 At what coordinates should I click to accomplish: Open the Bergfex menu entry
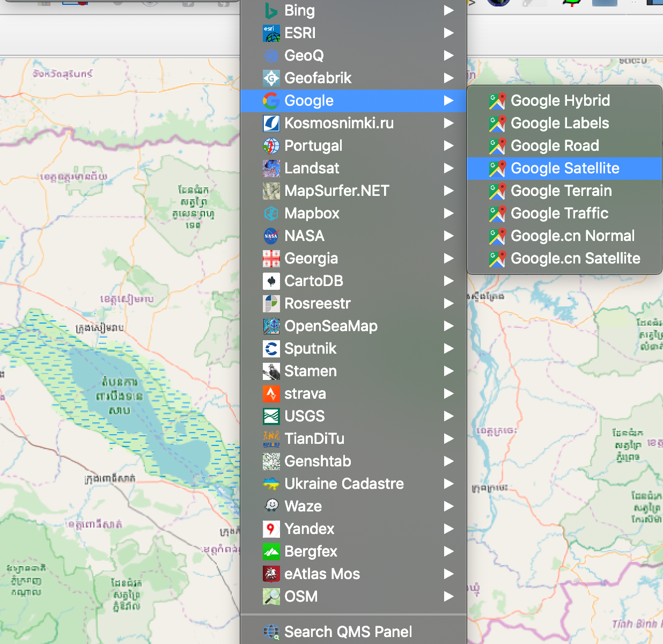coord(353,552)
